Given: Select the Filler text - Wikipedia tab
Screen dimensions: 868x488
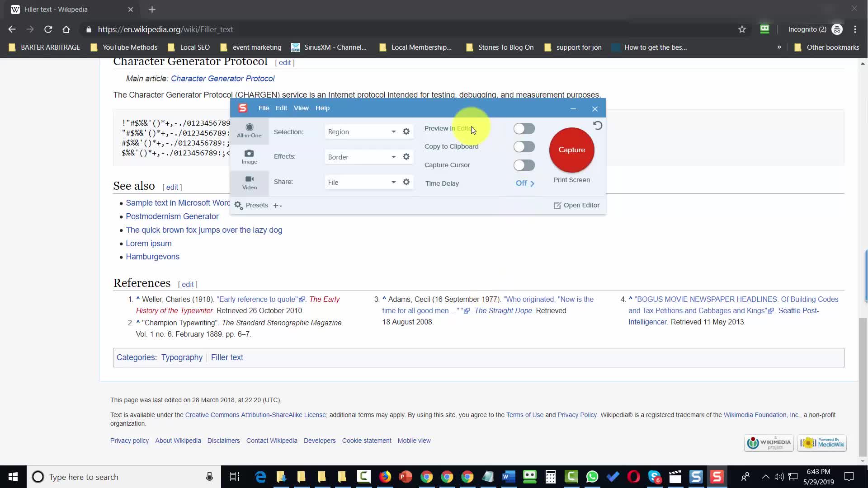Looking at the screenshot, I should (x=72, y=9).
